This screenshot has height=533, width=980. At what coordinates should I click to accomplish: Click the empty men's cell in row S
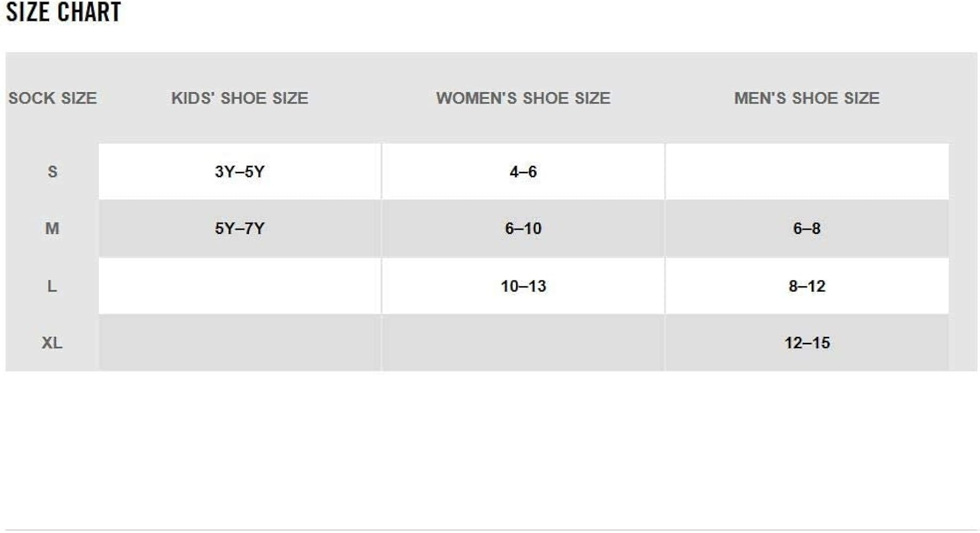[806, 172]
